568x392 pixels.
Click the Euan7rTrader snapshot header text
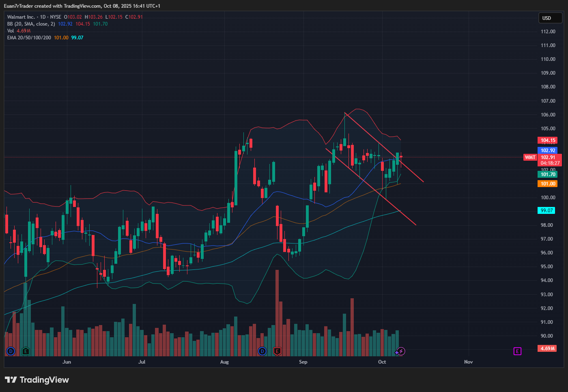[x=82, y=6]
